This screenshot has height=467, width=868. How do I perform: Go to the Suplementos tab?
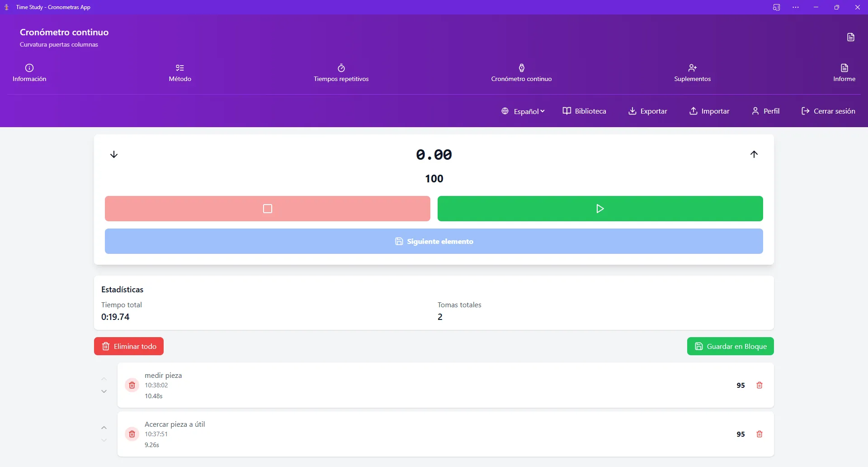(692, 73)
